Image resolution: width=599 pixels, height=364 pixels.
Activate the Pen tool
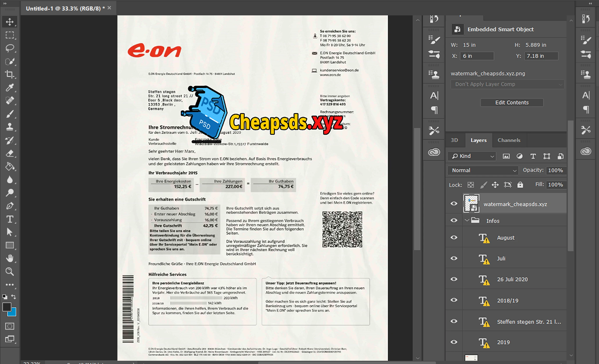pos(10,206)
